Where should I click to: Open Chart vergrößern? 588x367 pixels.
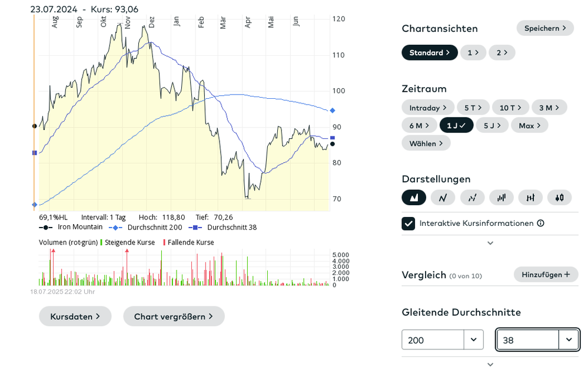(174, 316)
